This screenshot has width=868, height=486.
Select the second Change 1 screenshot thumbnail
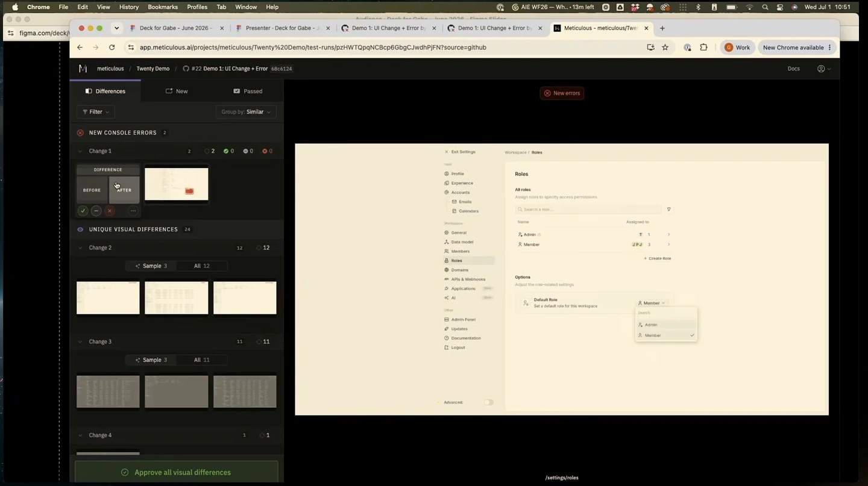[x=177, y=184]
